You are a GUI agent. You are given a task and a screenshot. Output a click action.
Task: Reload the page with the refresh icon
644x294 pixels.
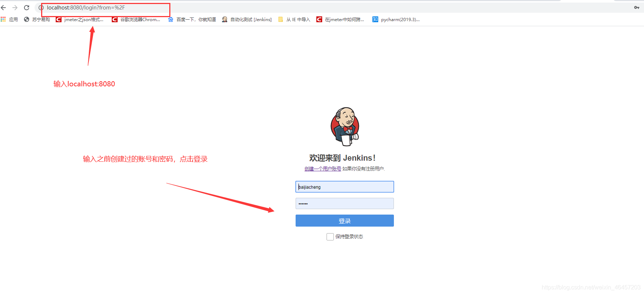27,8
